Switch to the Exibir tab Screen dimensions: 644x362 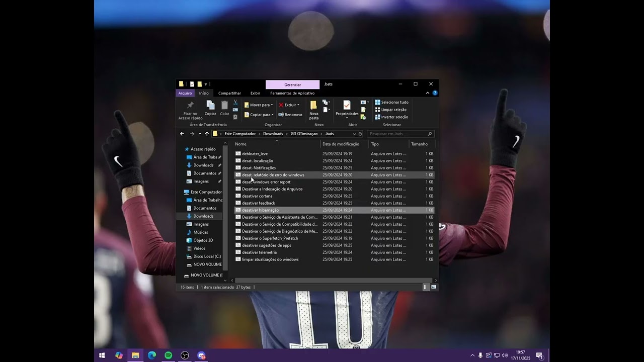255,93
